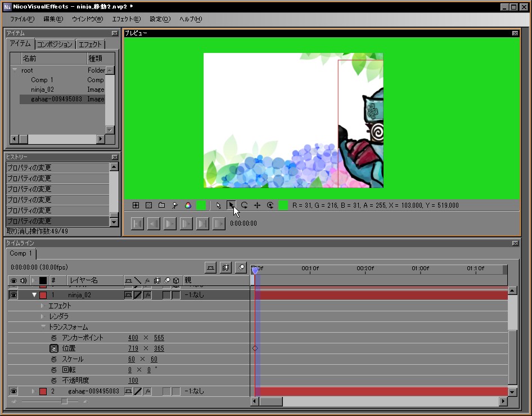Click the frame blend filmstrip button above timeline
Image resolution: width=532 pixels, height=416 pixels.
pyautogui.click(x=226, y=267)
